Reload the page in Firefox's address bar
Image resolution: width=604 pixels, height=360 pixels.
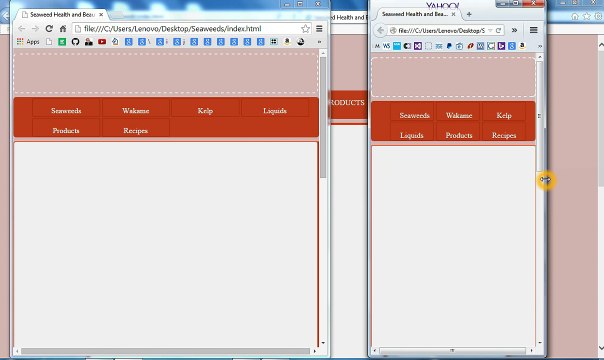[498, 30]
